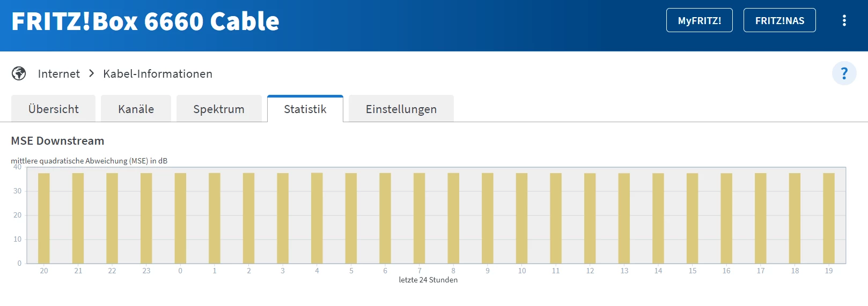Click the MSE bar for hour 23
This screenshot has width=868, height=306.
pyautogui.click(x=146, y=218)
